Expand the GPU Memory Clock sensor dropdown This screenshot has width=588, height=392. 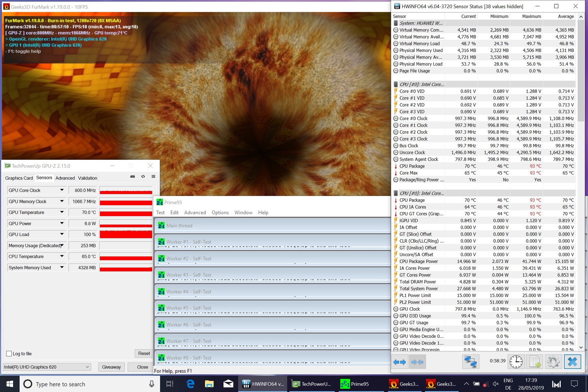(x=62, y=201)
